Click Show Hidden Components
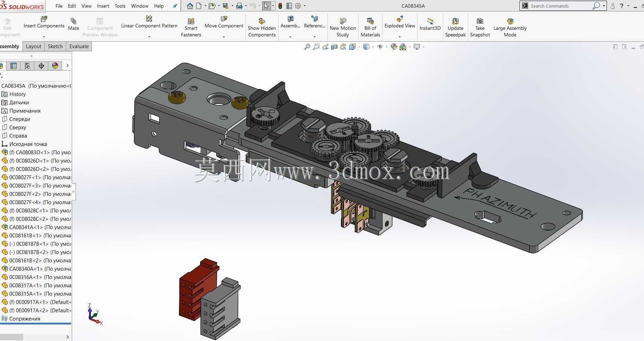Viewport: 644px width, 341px height. click(x=262, y=27)
